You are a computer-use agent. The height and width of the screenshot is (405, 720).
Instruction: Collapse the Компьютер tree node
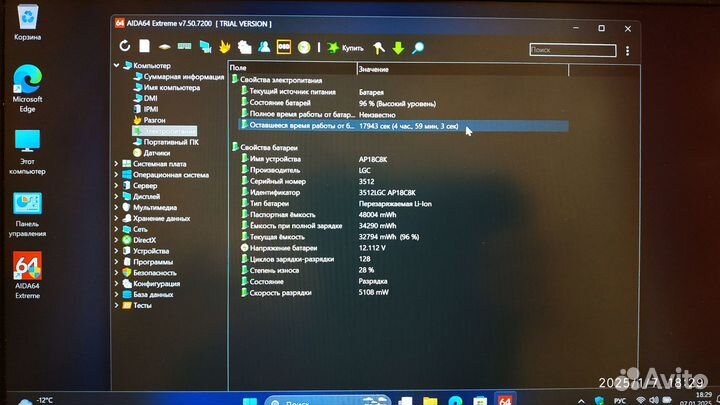click(117, 66)
